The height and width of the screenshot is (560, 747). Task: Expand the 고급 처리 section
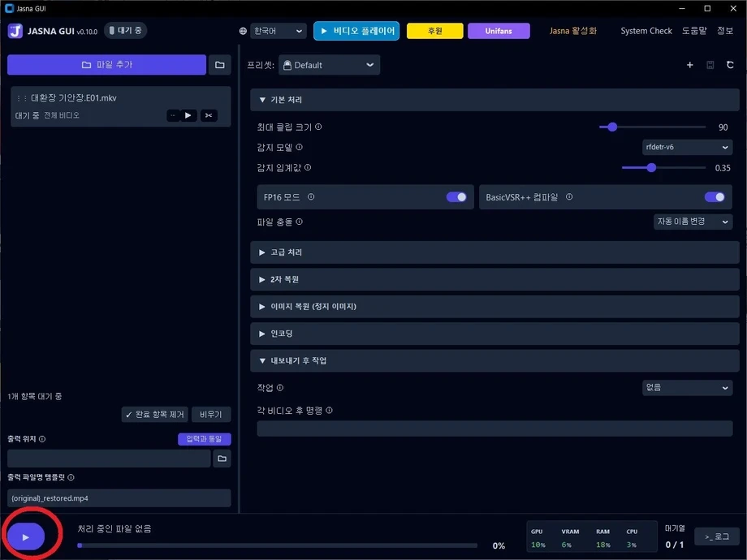[494, 252]
